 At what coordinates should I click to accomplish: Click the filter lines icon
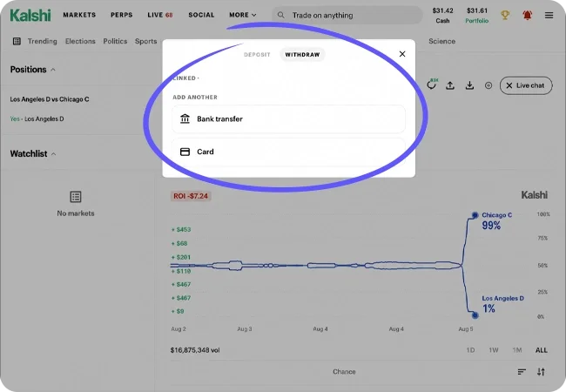click(522, 372)
